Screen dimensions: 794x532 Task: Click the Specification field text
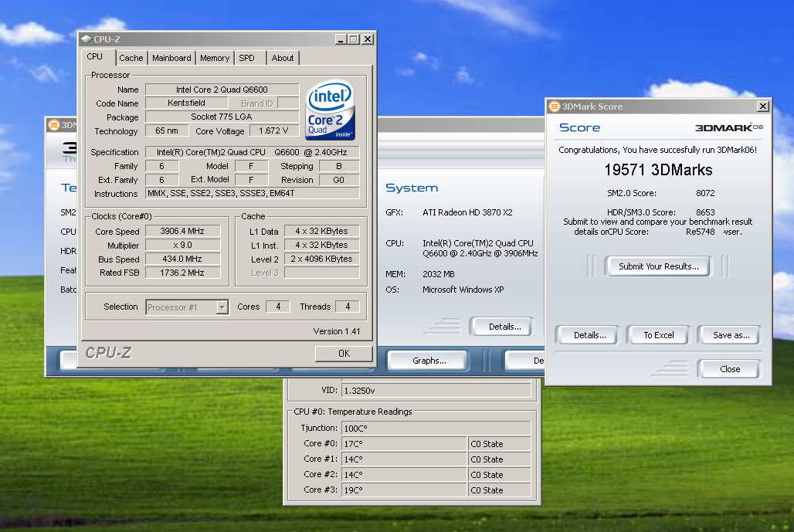[252, 152]
